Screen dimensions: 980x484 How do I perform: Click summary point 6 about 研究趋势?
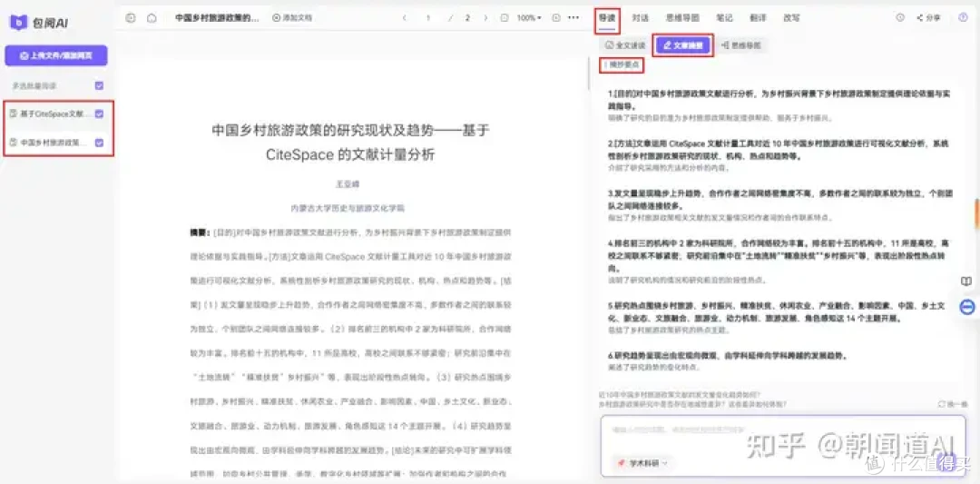coord(729,356)
